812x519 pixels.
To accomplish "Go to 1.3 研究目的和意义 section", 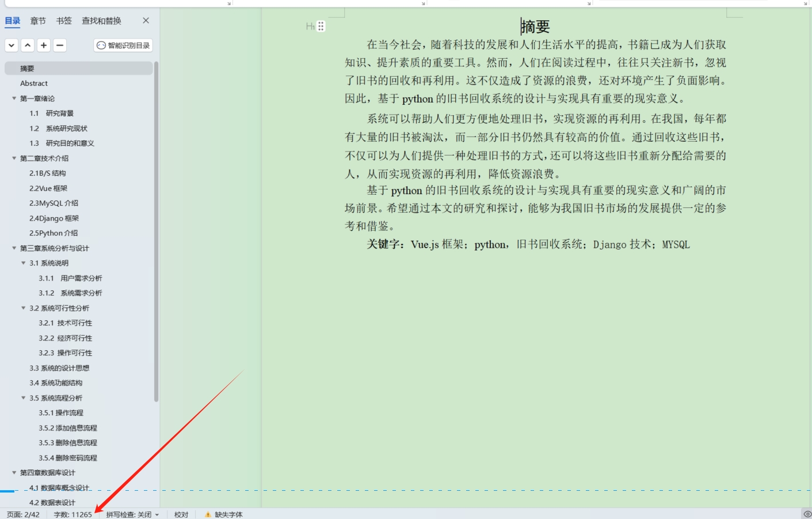I will coord(62,143).
